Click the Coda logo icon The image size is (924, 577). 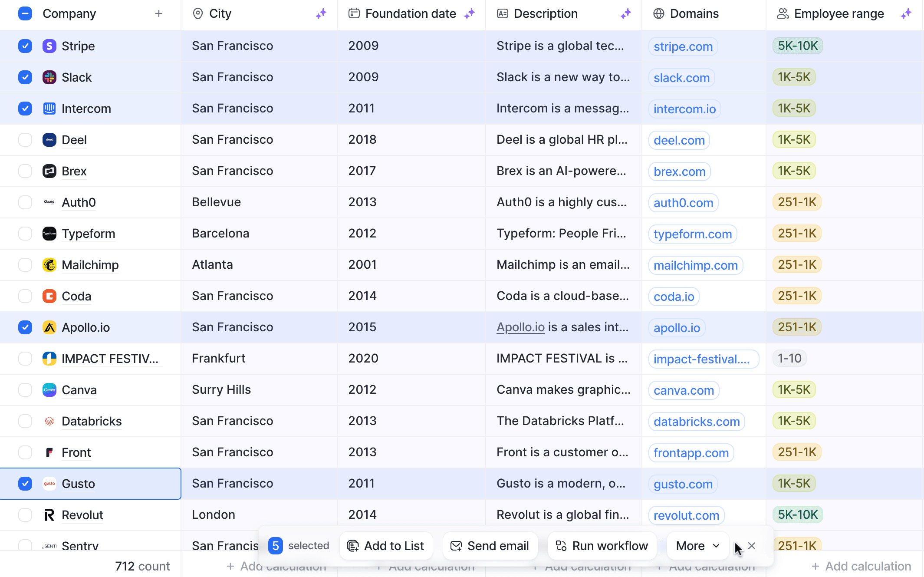(49, 296)
